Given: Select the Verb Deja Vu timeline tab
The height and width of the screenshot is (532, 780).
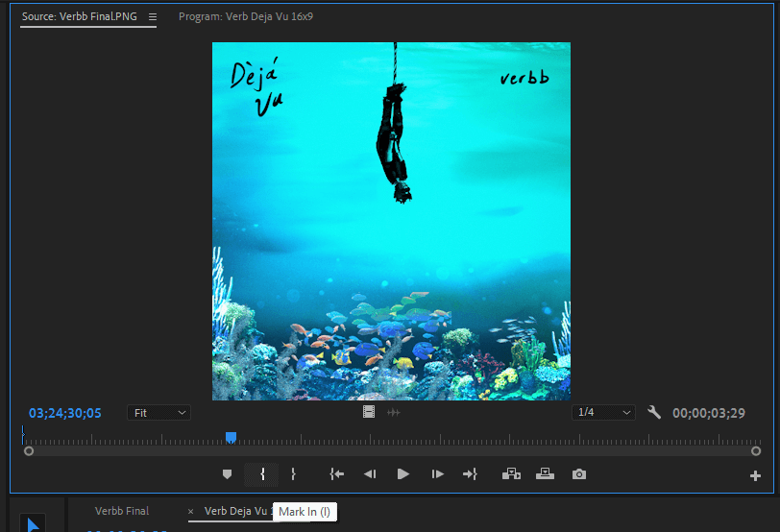Looking at the screenshot, I should click(x=236, y=511).
